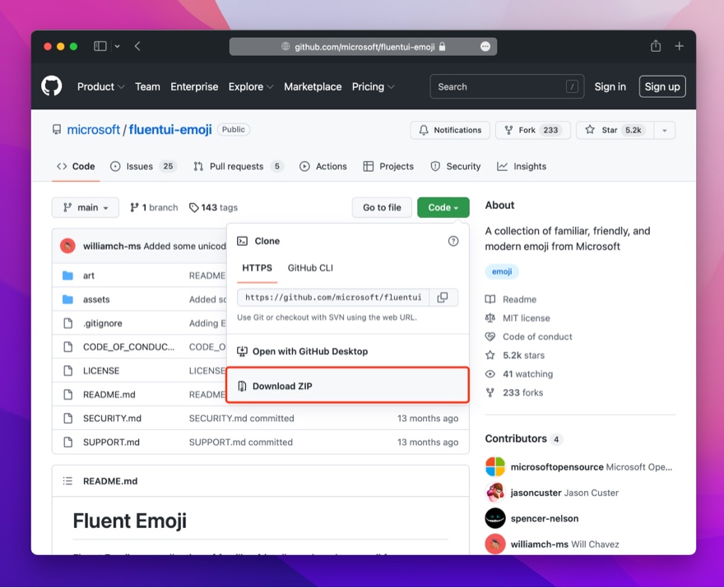
Task: Click the Fork button
Action: (533, 130)
